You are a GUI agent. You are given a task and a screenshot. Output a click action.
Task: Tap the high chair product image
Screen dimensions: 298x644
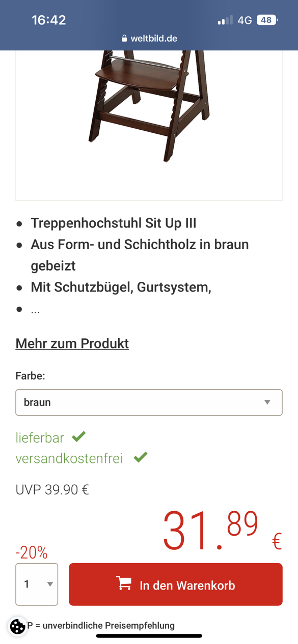tap(149, 104)
